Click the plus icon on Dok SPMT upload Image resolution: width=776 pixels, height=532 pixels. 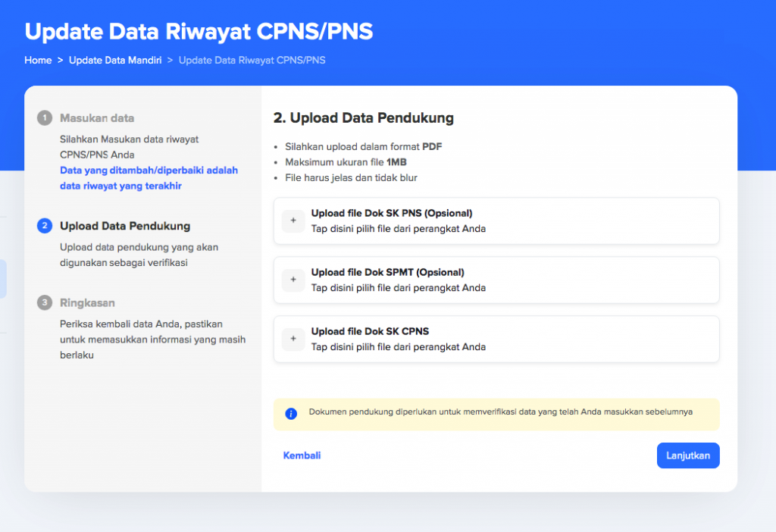pos(293,280)
